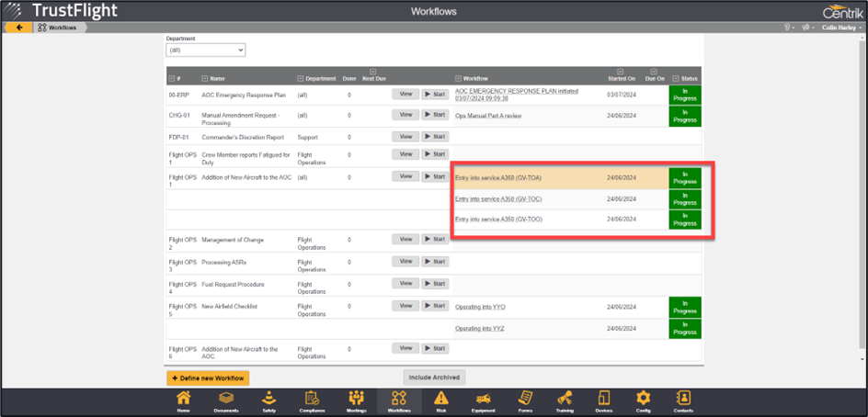Select the Risk warning triangle icon
The width and height of the screenshot is (868, 417).
tap(441, 400)
